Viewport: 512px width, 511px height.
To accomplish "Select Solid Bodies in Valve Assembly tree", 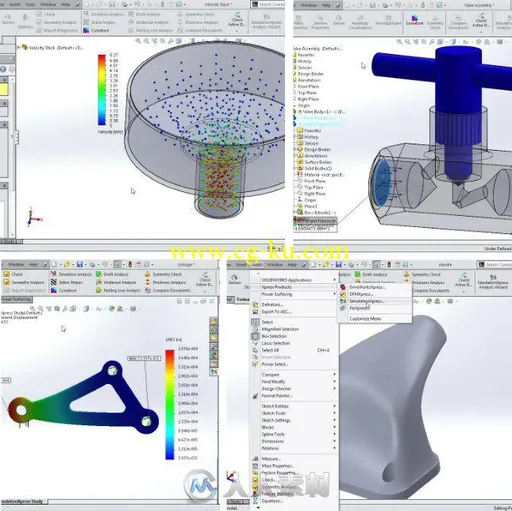I will click(x=314, y=168).
